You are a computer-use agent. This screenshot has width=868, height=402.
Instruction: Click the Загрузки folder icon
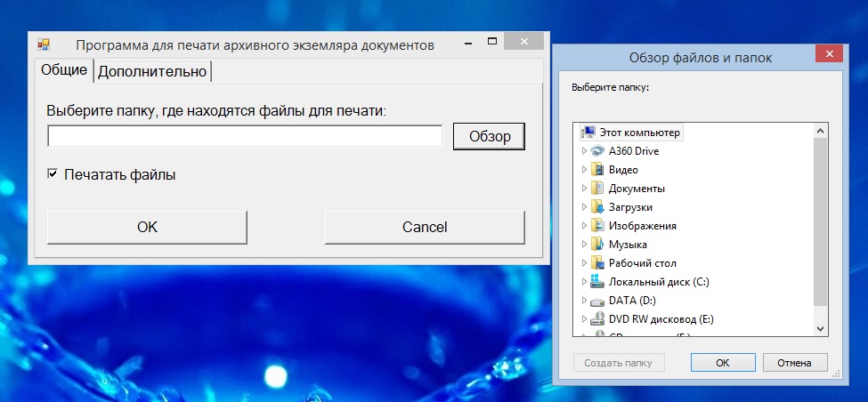(x=596, y=207)
